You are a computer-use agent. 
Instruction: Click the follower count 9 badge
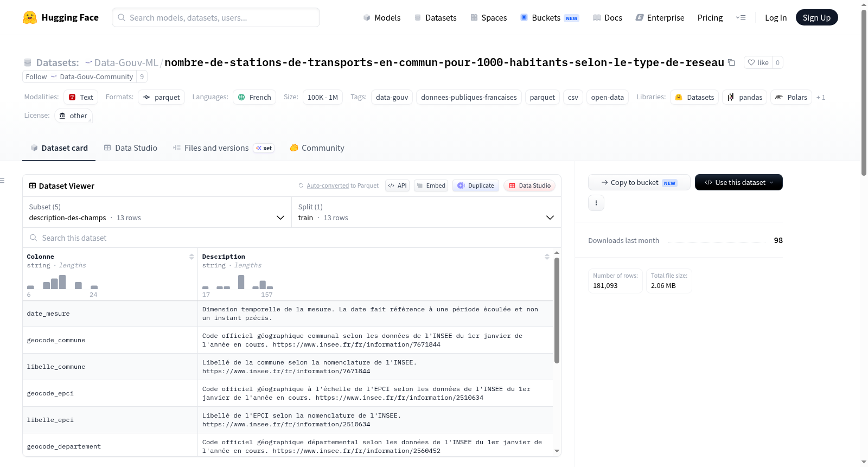[142, 76]
